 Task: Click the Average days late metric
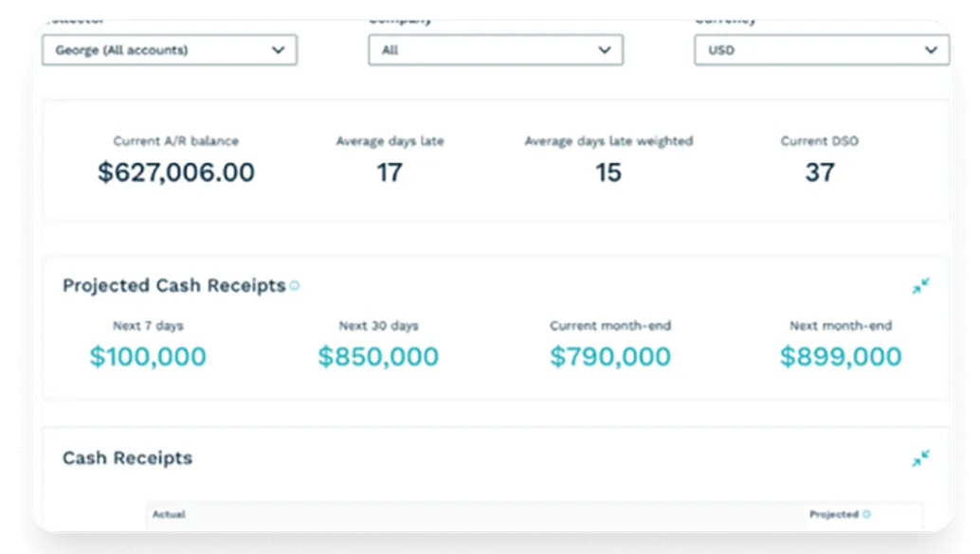(388, 172)
